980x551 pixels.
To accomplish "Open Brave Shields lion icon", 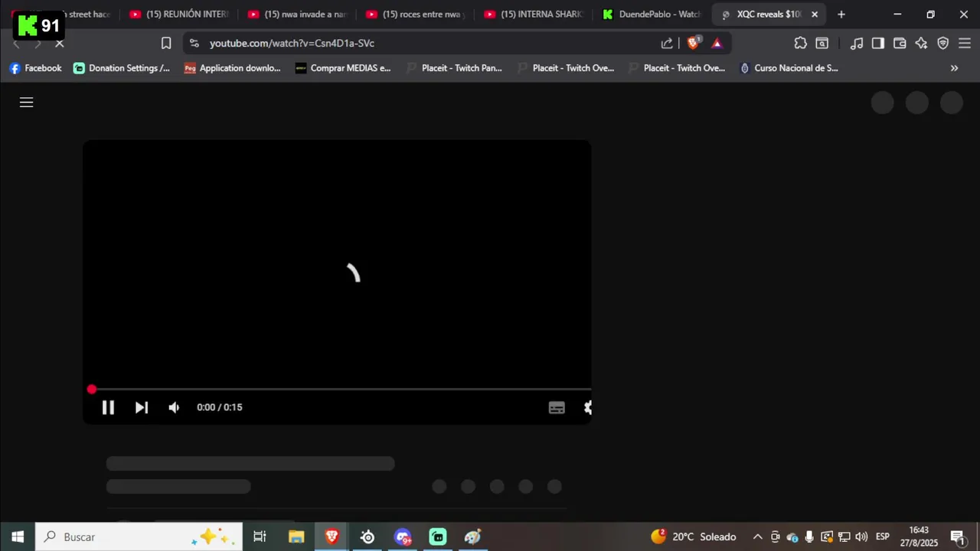I will pos(693,43).
